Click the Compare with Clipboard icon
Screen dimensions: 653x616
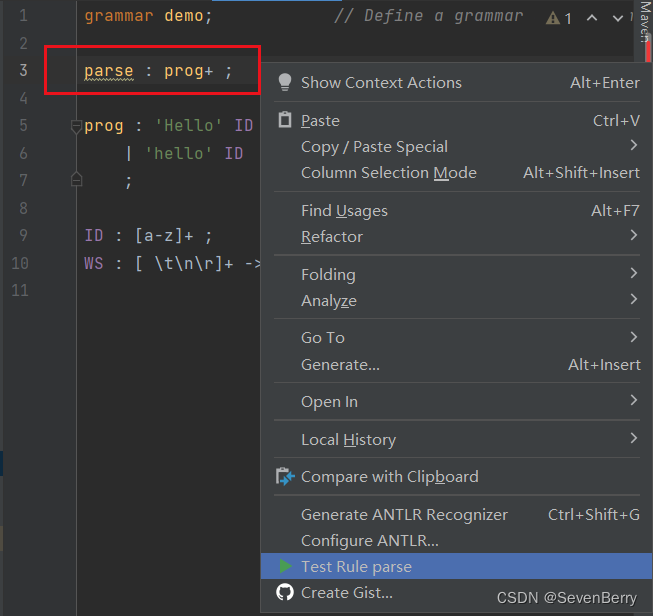coord(285,476)
